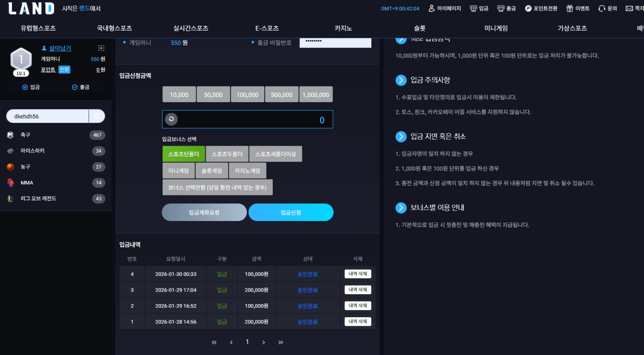Screen dimensions: 644x355
Task: Select the 스포츠단폴더 bonus option
Action: [184, 154]
